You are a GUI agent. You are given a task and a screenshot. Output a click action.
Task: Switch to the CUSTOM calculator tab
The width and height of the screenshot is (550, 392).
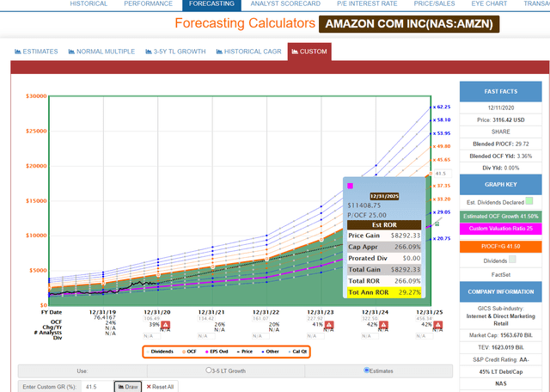pos(309,52)
